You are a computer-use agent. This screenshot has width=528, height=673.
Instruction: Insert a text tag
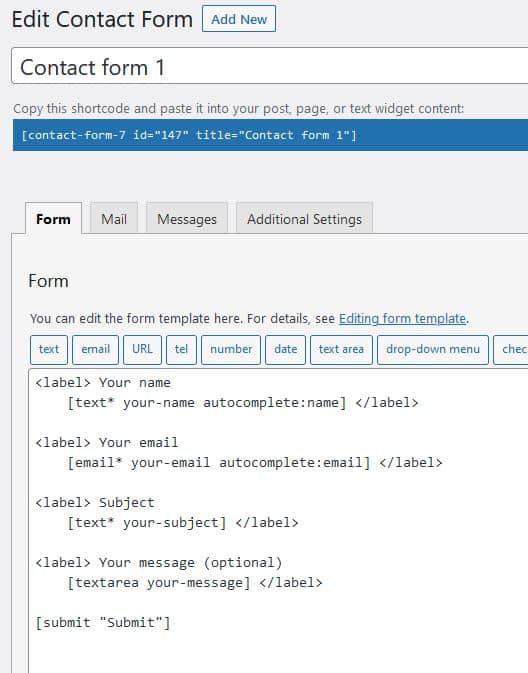point(49,349)
